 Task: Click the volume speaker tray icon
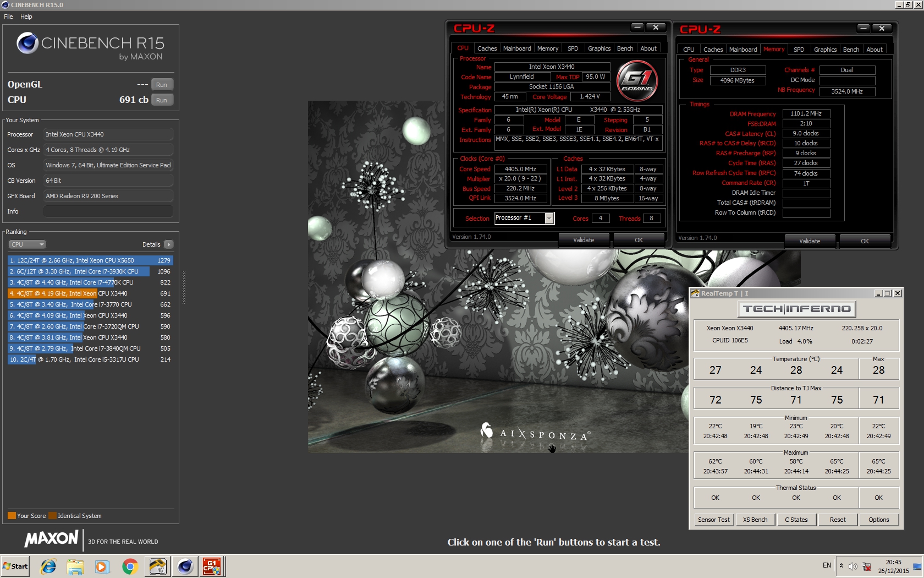(x=853, y=566)
